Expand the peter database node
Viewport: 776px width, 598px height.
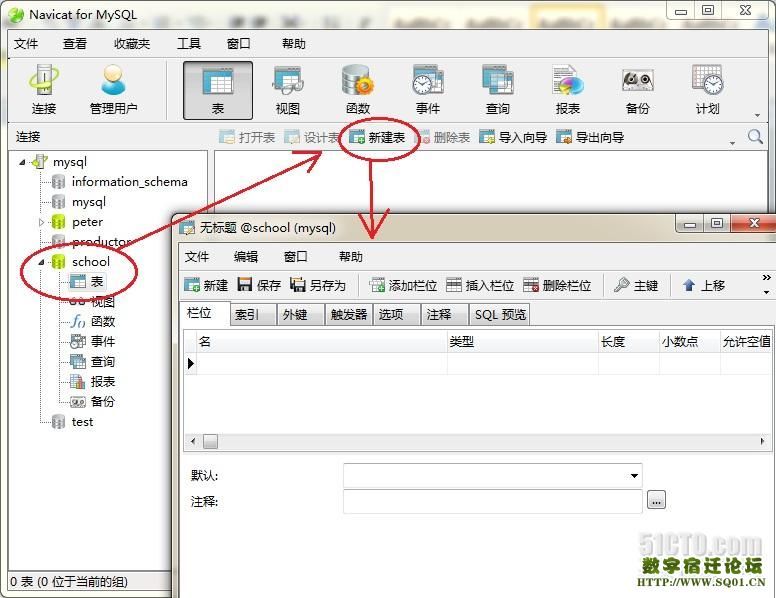tap(42, 222)
